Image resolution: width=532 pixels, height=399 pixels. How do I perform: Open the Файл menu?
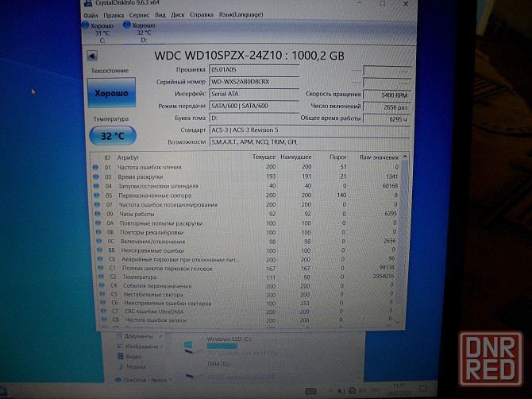tap(91, 15)
